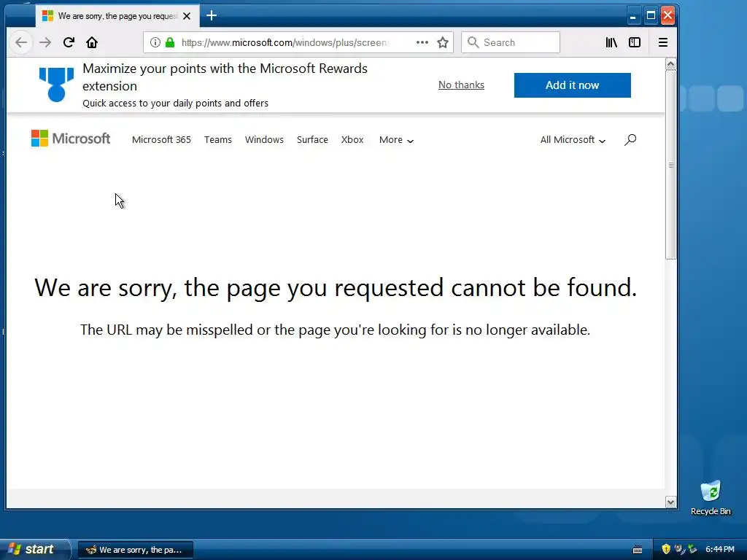The image size is (747, 560).
Task: Open the Surface nav link
Action: point(312,139)
